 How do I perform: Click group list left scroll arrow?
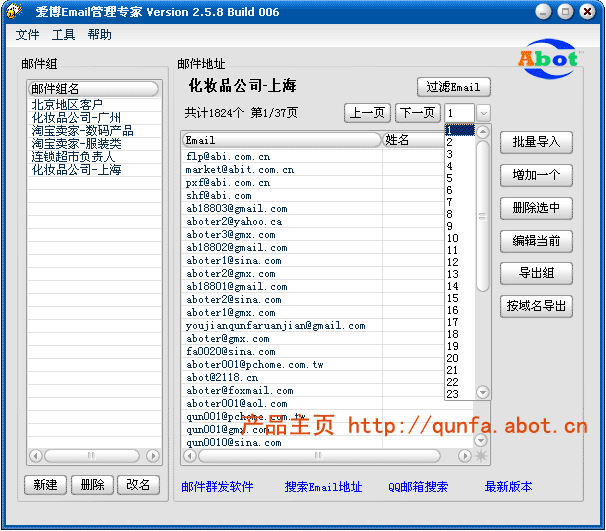point(36,456)
